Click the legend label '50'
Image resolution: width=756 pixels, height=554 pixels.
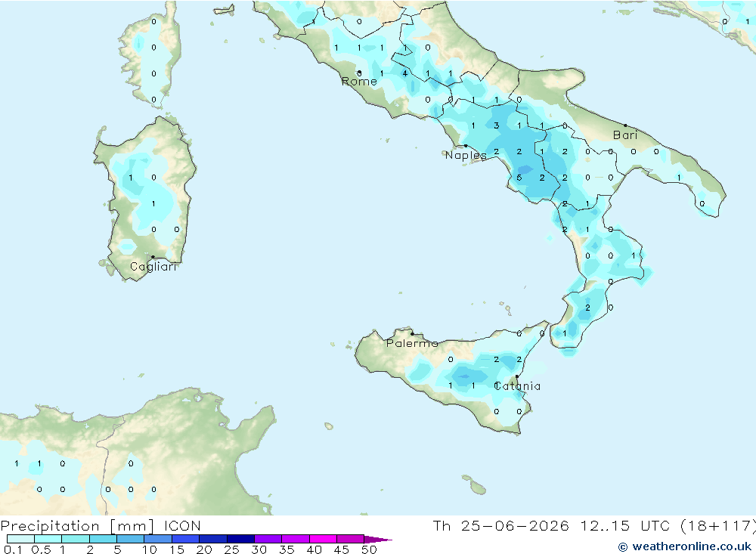pyautogui.click(x=369, y=549)
